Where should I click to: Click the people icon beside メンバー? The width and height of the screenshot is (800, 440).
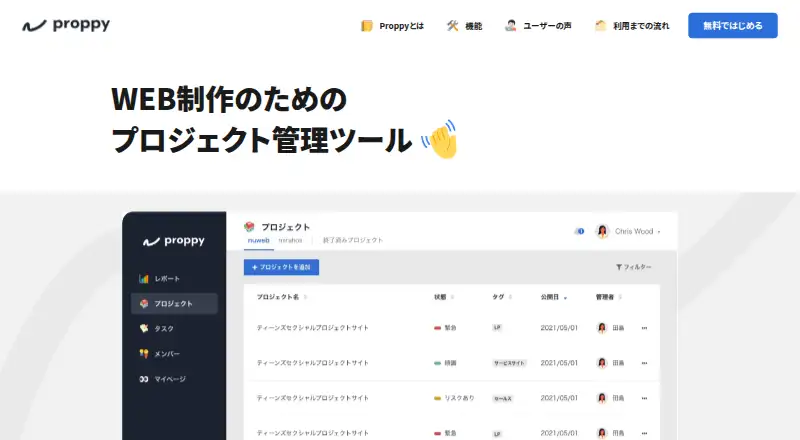pos(144,353)
